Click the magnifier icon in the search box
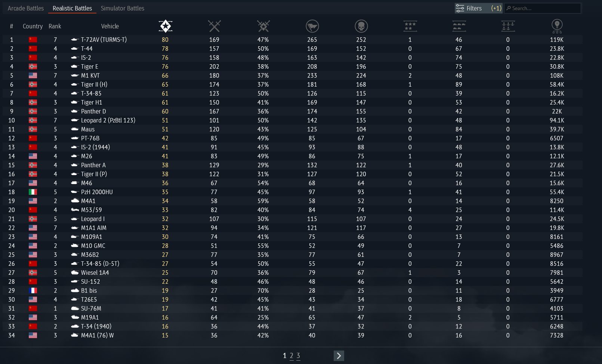 (x=509, y=8)
